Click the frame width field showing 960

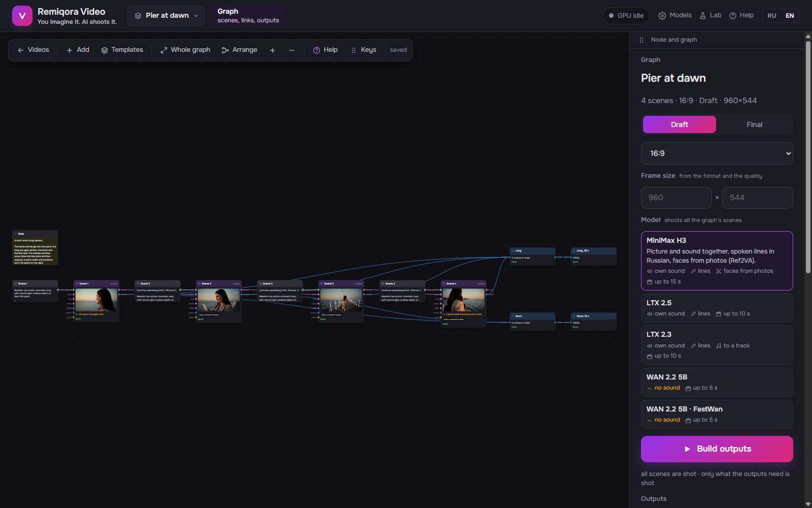point(676,198)
